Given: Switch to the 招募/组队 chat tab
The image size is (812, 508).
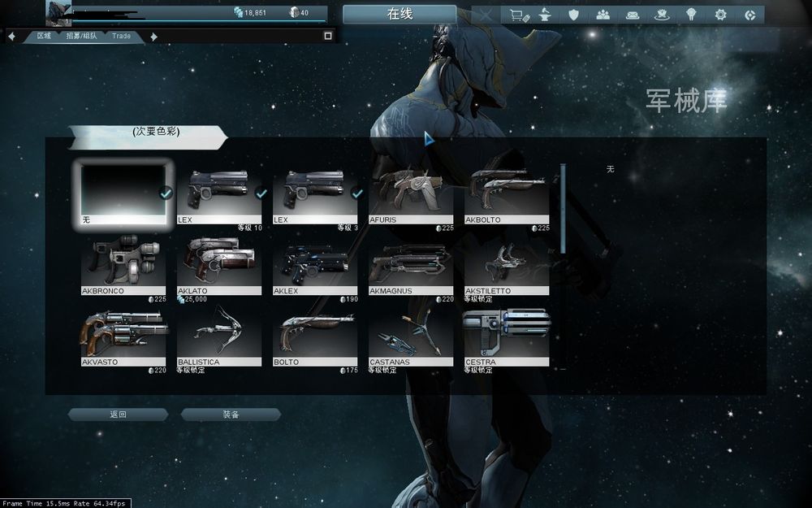Looking at the screenshot, I should tap(81, 36).
